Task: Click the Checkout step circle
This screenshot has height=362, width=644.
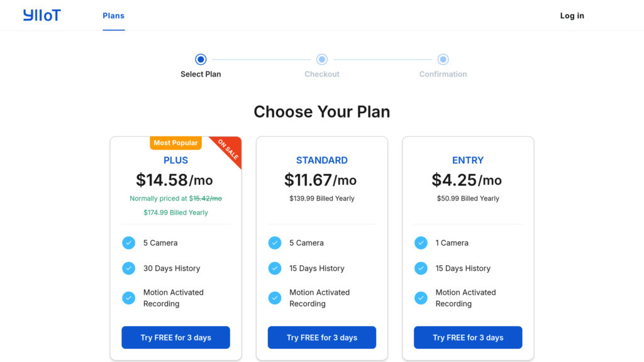Action: pyautogui.click(x=322, y=60)
